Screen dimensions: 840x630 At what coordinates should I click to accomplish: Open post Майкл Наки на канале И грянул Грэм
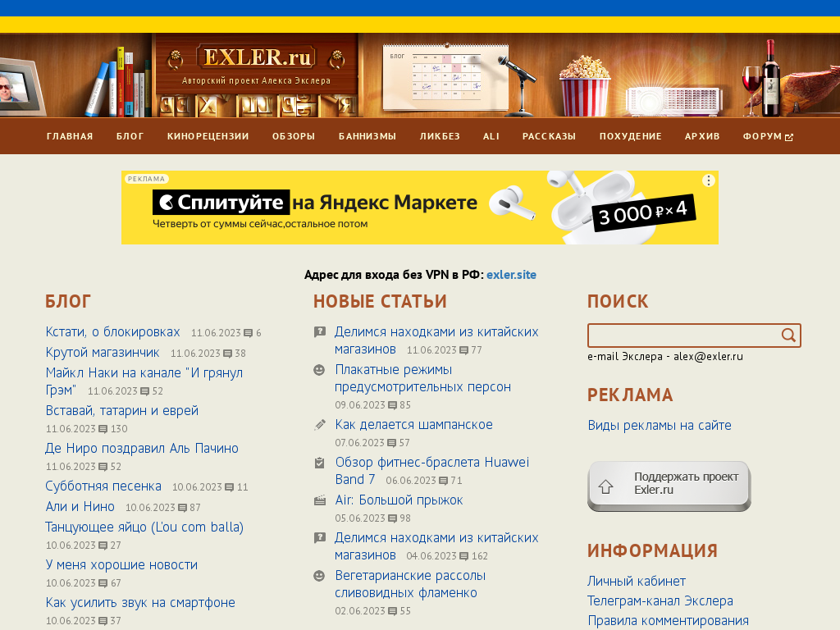click(144, 381)
